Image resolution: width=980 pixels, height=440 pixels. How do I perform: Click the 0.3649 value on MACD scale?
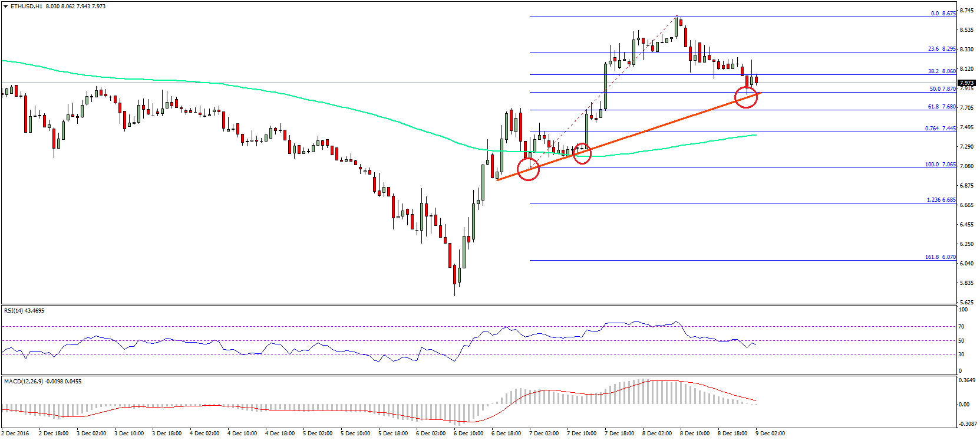966,380
